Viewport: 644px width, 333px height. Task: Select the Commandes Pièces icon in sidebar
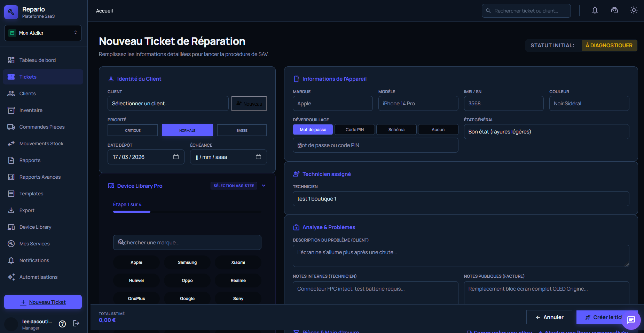11,127
